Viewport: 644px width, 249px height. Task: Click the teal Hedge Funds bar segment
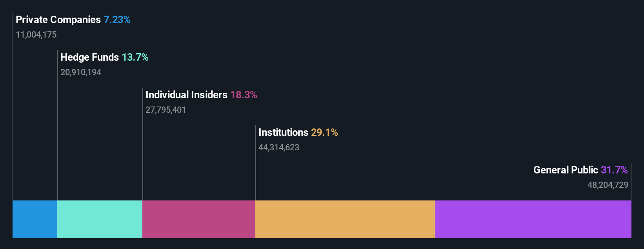[100, 219]
